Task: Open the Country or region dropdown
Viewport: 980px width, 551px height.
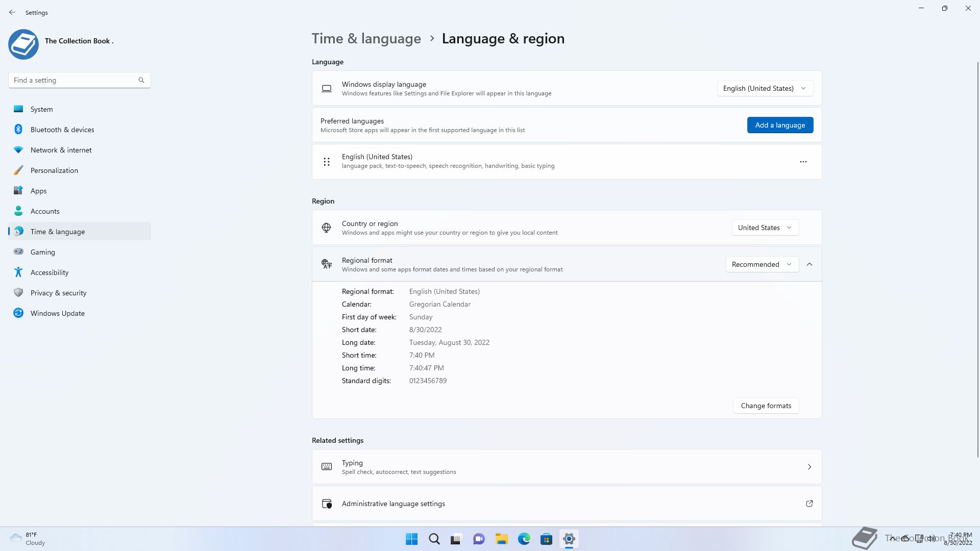Action: 765,228
